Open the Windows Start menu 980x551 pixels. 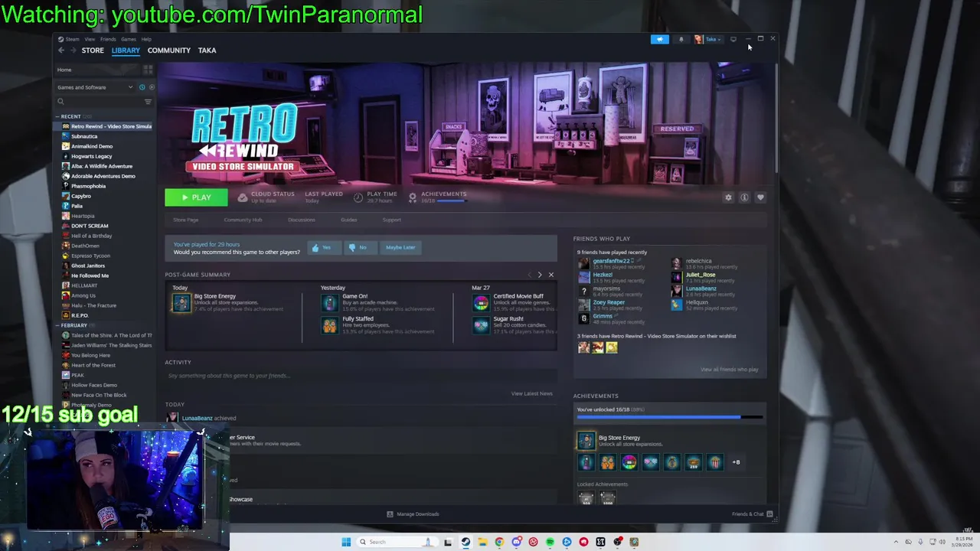coord(346,542)
